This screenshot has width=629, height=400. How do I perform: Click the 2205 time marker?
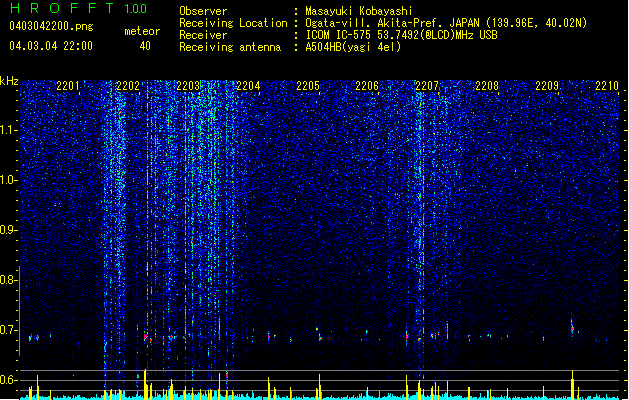click(x=308, y=86)
